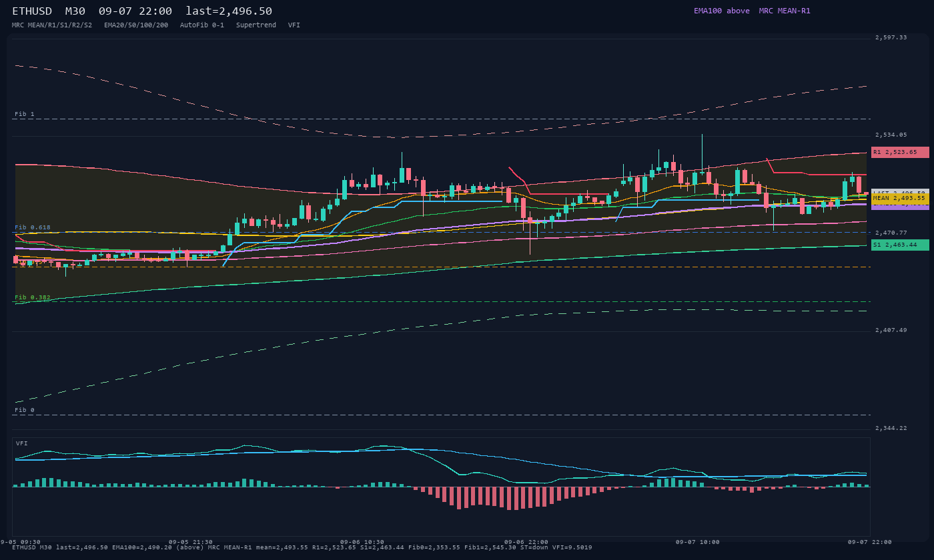The image size is (934, 560).
Task: Click the 09-06 22:00 time axis label
Action: (526, 542)
